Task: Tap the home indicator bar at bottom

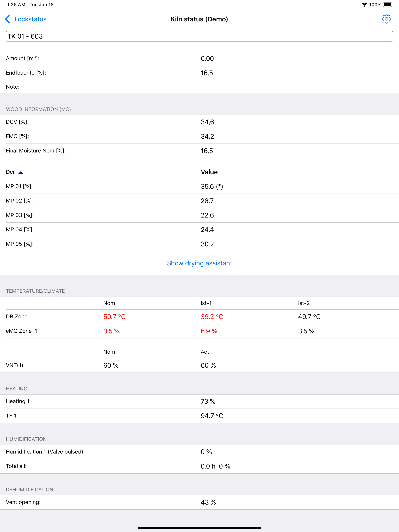Action: [199, 528]
